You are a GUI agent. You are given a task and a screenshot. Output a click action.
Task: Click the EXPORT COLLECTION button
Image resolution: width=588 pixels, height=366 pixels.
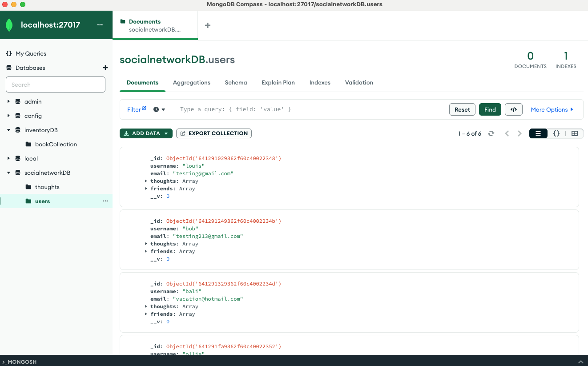[213, 133]
